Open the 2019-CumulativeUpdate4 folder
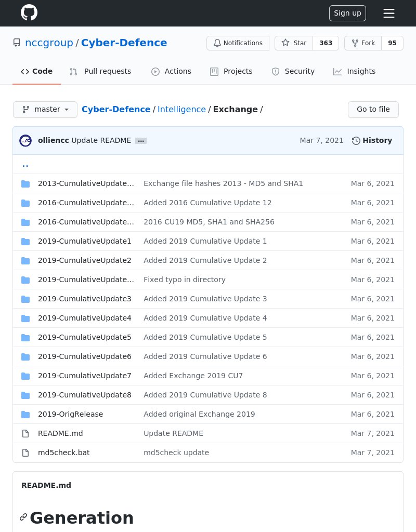Image resolution: width=416 pixels, height=532 pixels. (85, 318)
